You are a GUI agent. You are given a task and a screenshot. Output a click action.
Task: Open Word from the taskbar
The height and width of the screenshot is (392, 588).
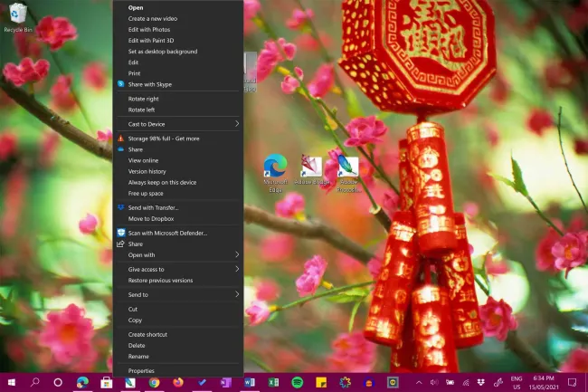(249, 383)
